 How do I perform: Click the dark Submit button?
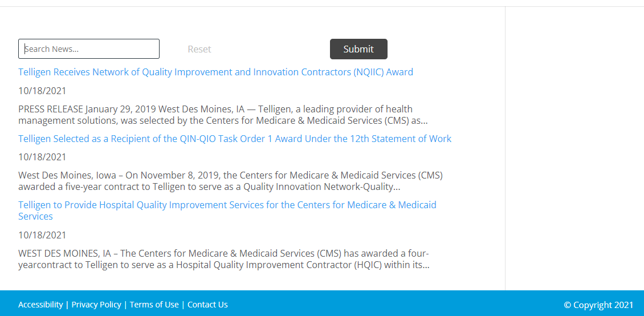click(358, 49)
